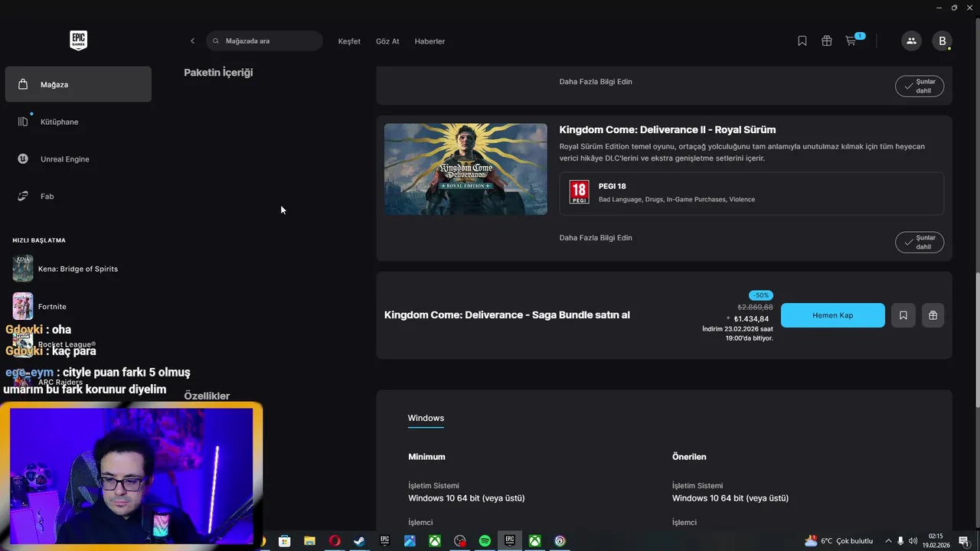Image resolution: width=980 pixels, height=551 pixels.
Task: Open Opera browser in taskbar
Action: 335,541
